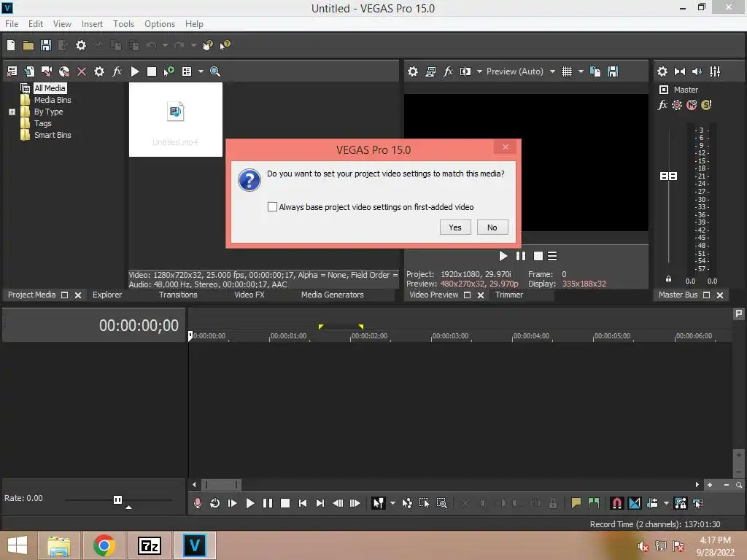This screenshot has width=747, height=560.
Task: Click the New project icon
Action: pos(11,45)
